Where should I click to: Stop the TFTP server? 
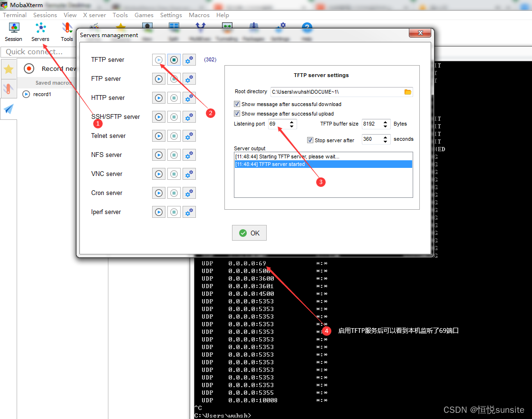pos(174,60)
